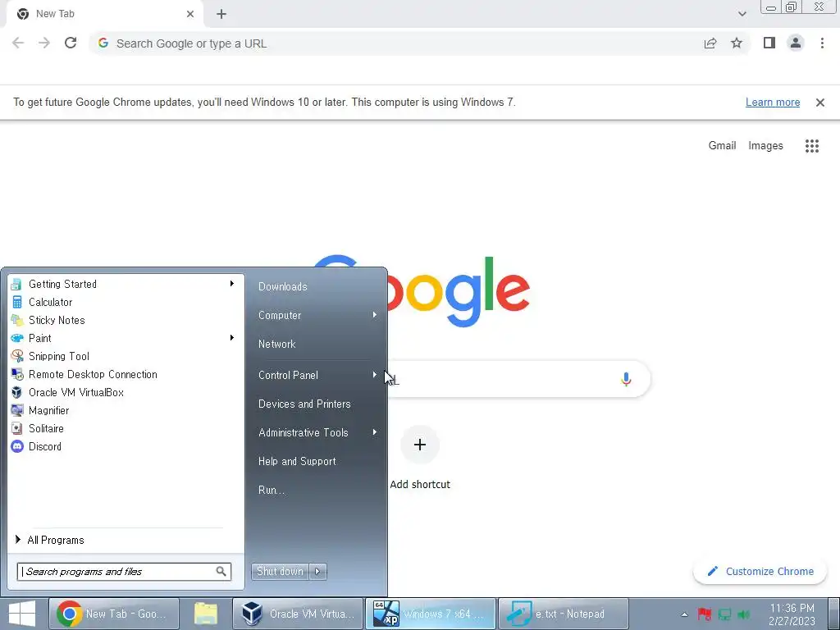840x630 pixels.
Task: Expand Control Panel submenu arrow
Action: [x=374, y=375]
